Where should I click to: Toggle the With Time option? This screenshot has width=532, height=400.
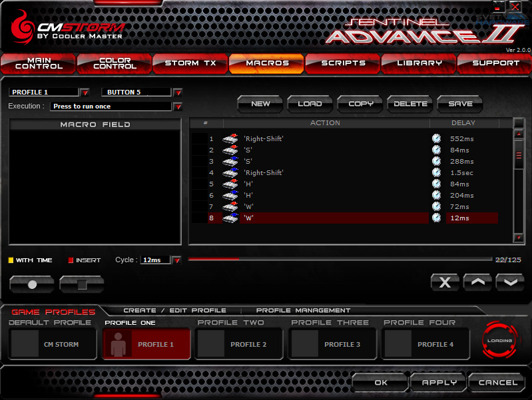(11, 260)
